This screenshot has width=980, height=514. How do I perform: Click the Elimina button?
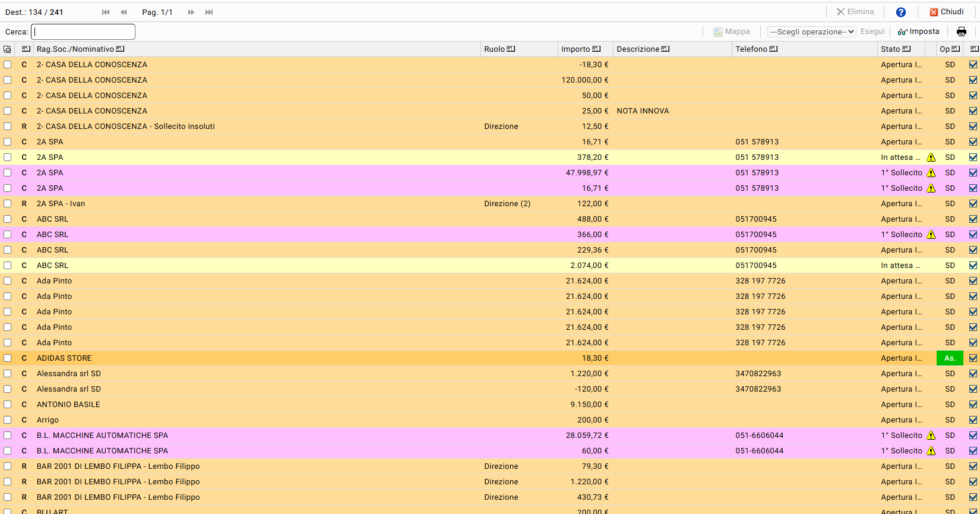(855, 12)
